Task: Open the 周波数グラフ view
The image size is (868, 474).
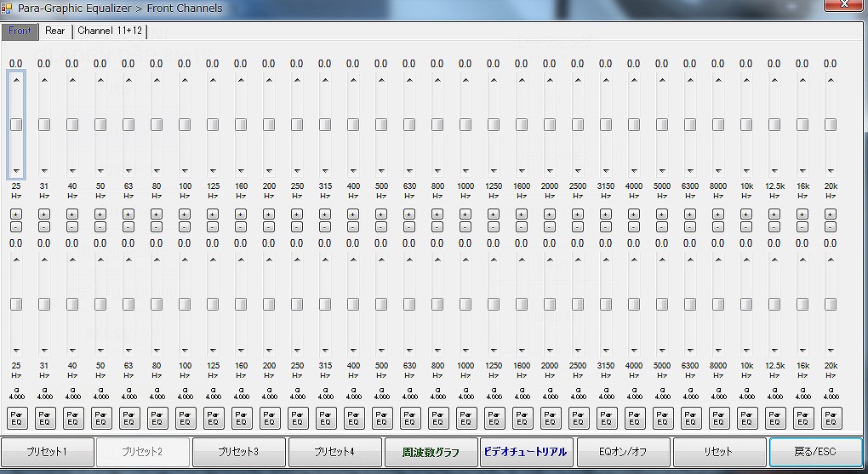Action: pos(431,452)
